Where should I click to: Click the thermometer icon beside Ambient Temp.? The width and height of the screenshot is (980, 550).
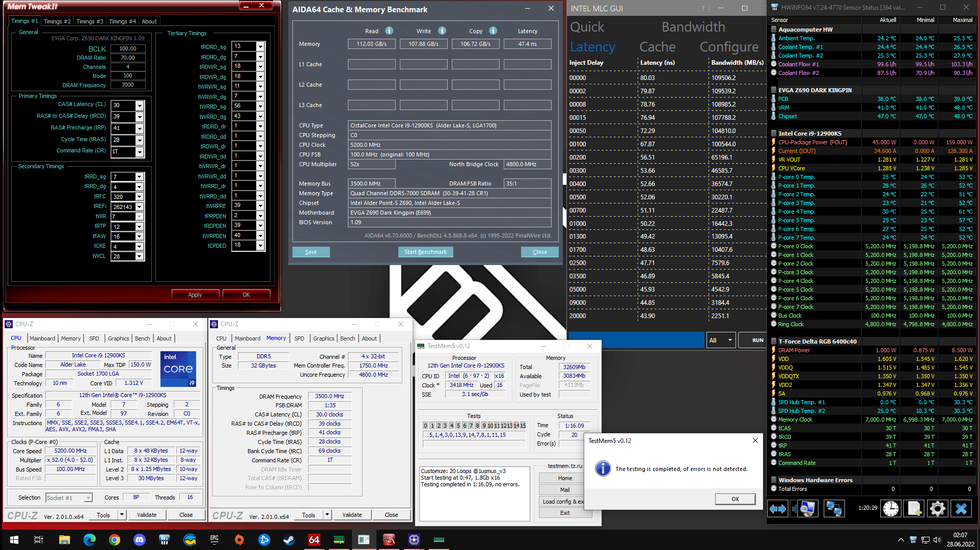pos(774,38)
